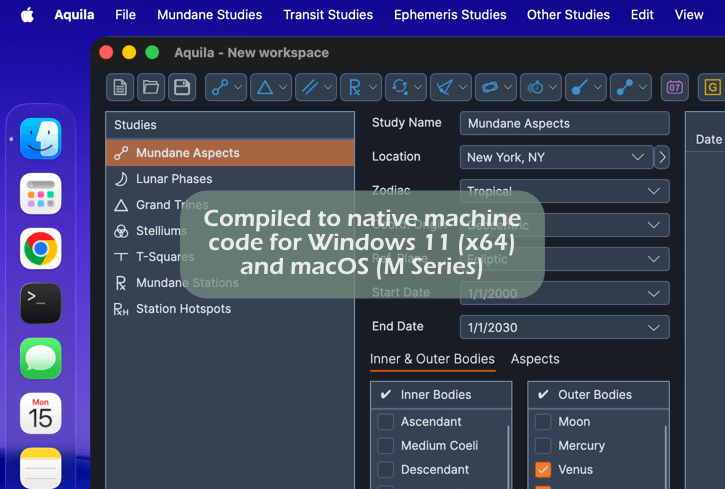Click the New workspace document icon
The image size is (725, 489).
[x=120, y=87]
